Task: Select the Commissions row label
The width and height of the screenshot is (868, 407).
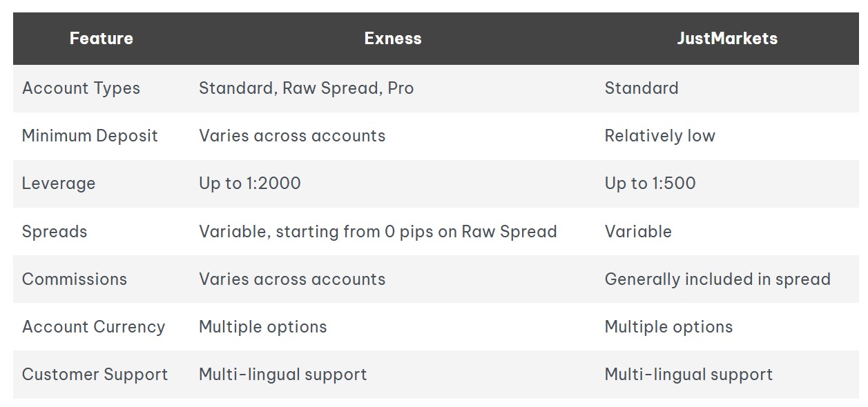Action: [75, 279]
